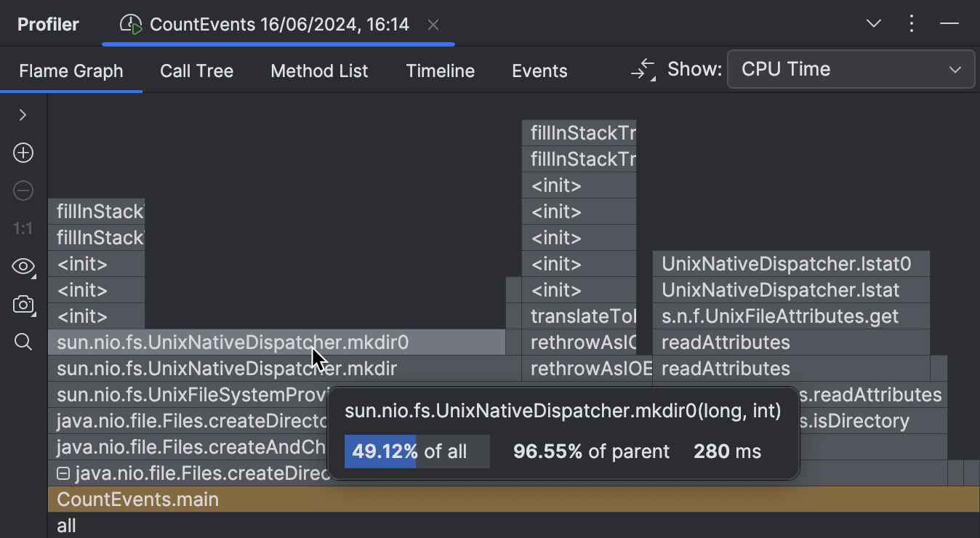This screenshot has width=980, height=538.
Task: Select the 'all' root frame
Action: tap(514, 526)
